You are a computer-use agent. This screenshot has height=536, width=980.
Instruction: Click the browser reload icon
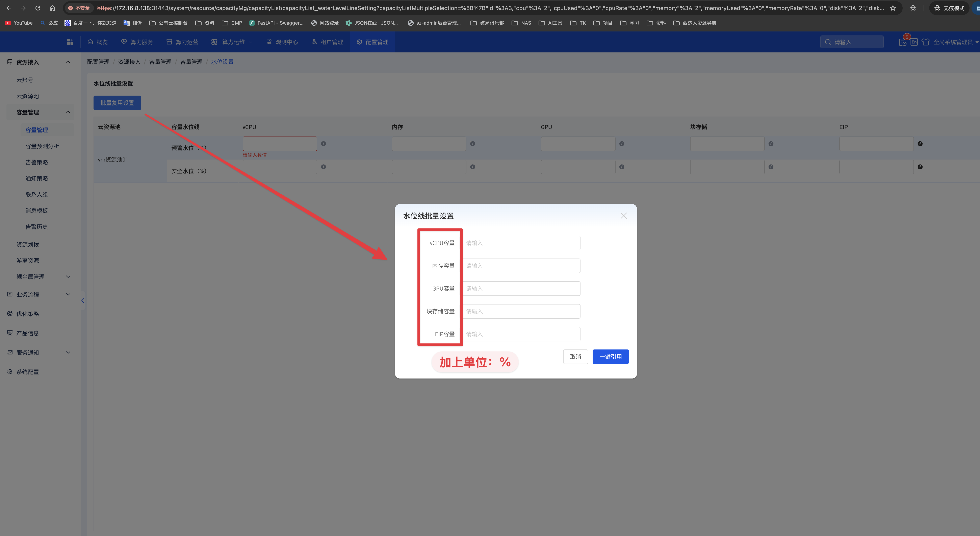(x=38, y=8)
